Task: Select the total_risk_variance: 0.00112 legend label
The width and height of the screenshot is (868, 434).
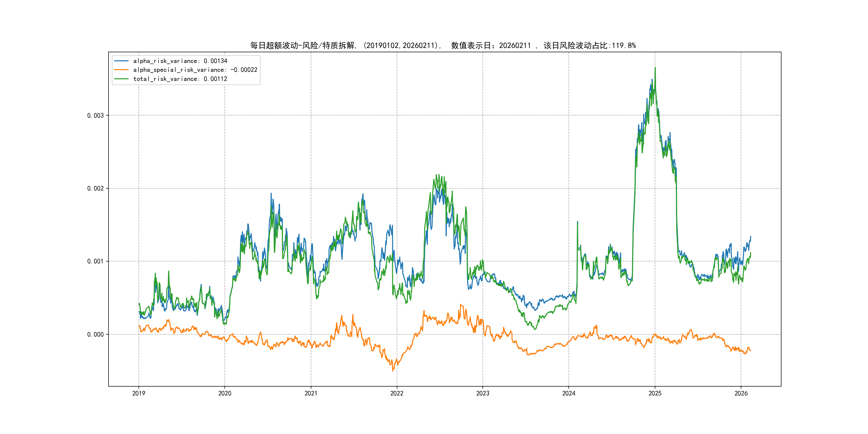Action: pyautogui.click(x=180, y=79)
